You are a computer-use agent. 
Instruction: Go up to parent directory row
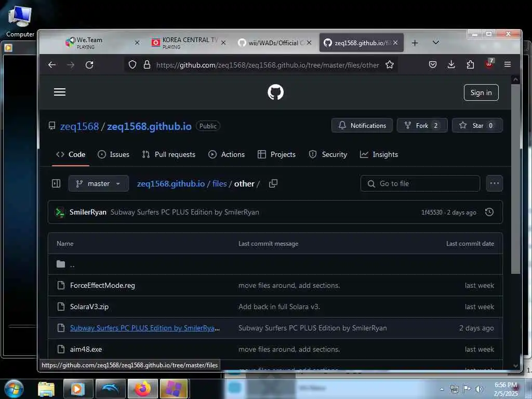pyautogui.click(x=275, y=264)
